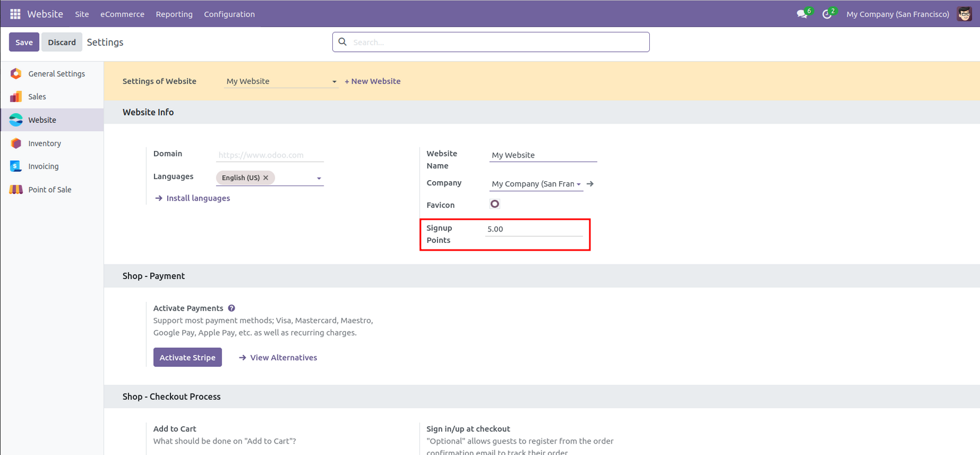The image size is (980, 455).
Task: Click the Favicon image placeholder
Action: coord(495,204)
